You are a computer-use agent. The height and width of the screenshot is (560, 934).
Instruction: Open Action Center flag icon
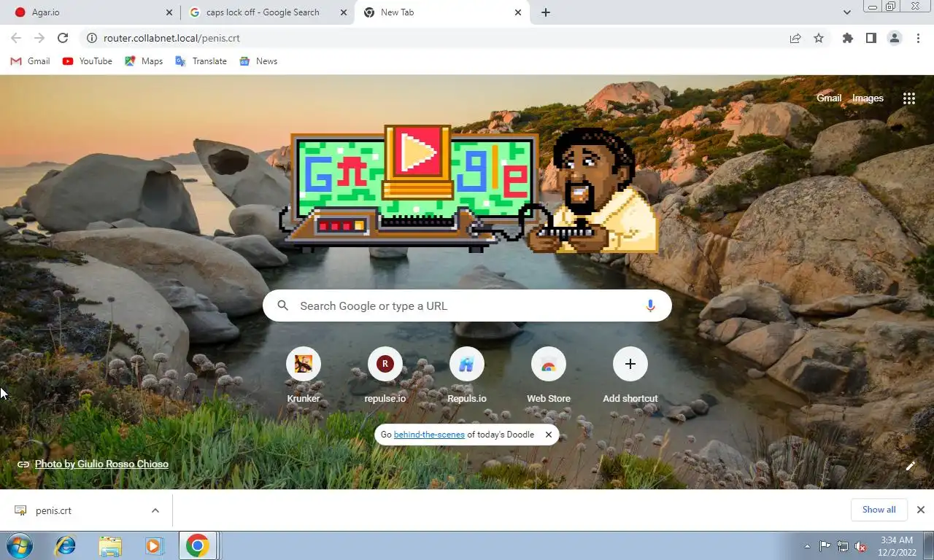pyautogui.click(x=825, y=546)
